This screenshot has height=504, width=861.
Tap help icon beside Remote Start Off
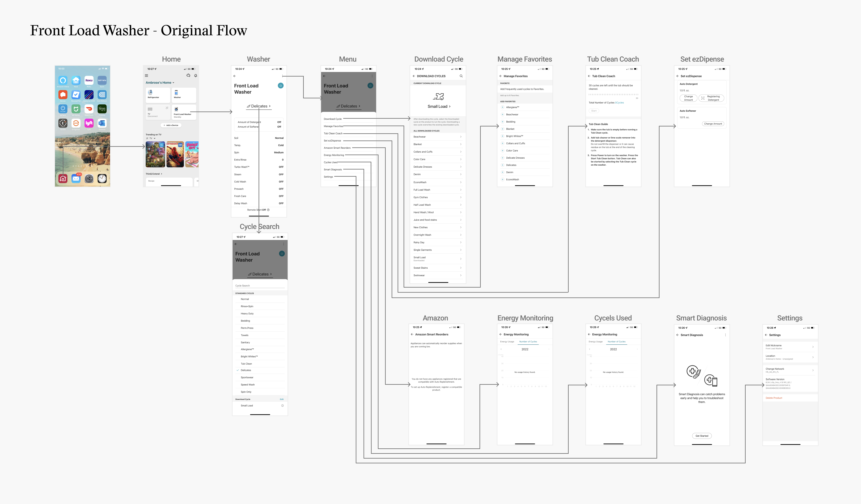pyautogui.click(x=268, y=210)
